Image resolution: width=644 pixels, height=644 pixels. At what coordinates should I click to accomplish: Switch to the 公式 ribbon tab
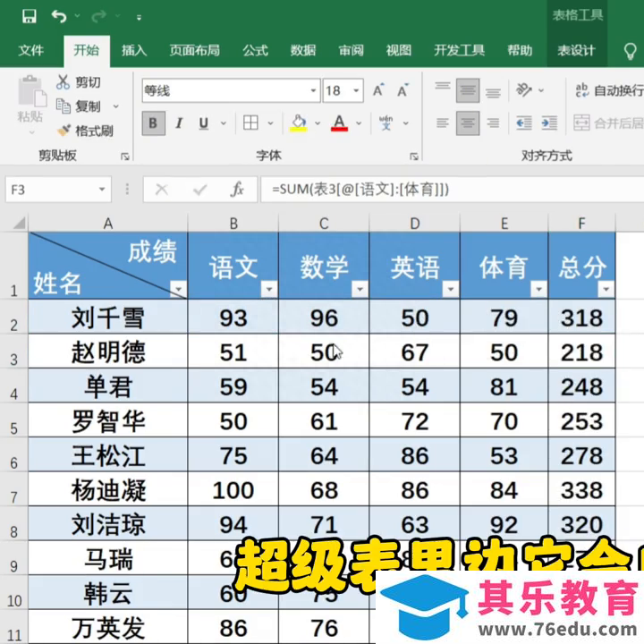(255, 50)
